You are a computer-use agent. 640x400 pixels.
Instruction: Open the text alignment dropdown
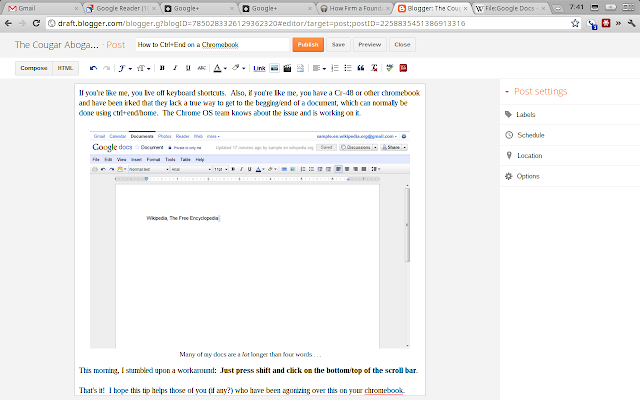tap(319, 68)
